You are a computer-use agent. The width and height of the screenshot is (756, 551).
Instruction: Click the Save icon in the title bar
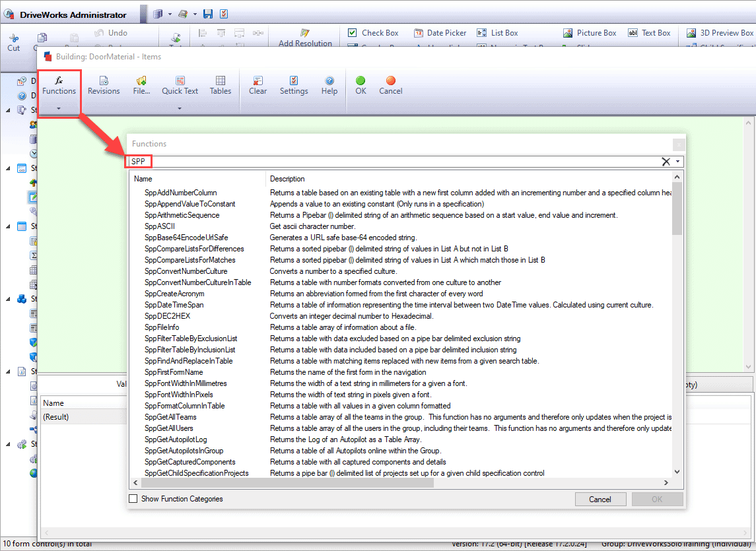point(208,14)
